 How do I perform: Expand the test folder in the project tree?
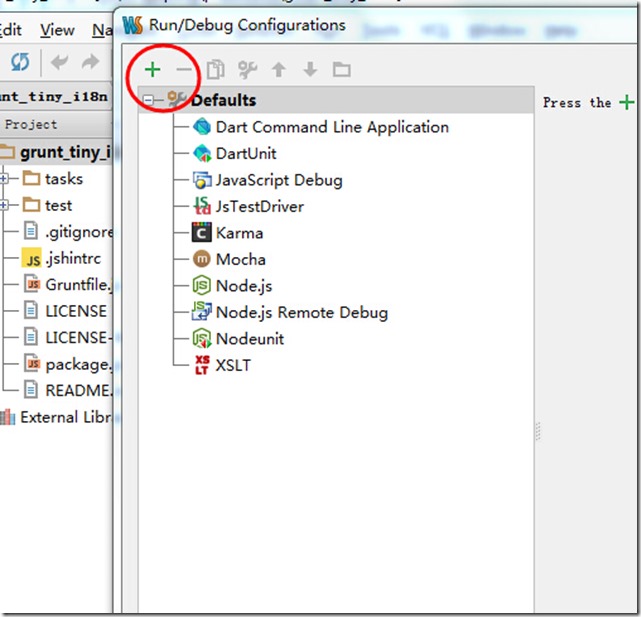pos(4,205)
